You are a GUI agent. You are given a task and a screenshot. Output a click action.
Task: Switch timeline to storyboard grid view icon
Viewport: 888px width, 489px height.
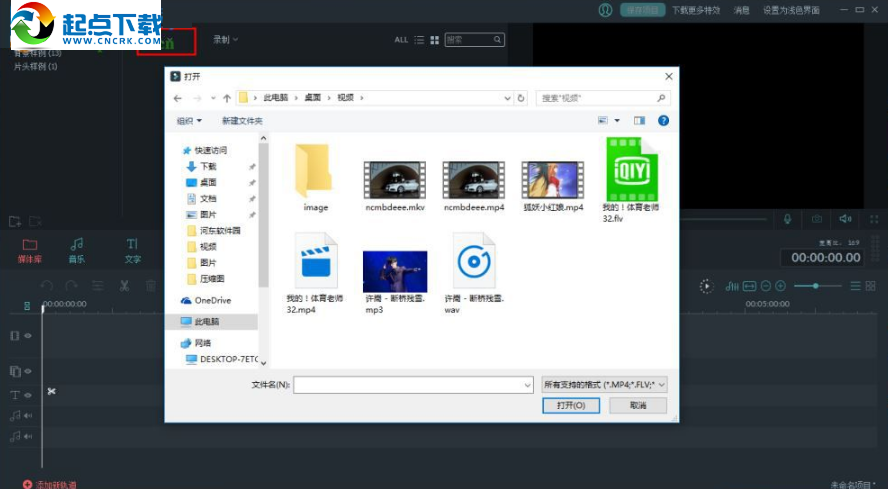(x=871, y=286)
